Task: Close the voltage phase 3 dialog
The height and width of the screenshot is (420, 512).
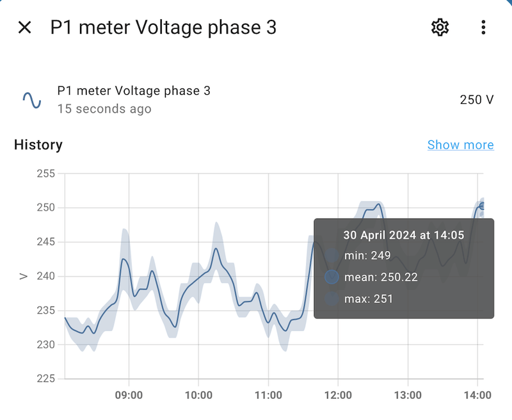Action: pos(24,28)
